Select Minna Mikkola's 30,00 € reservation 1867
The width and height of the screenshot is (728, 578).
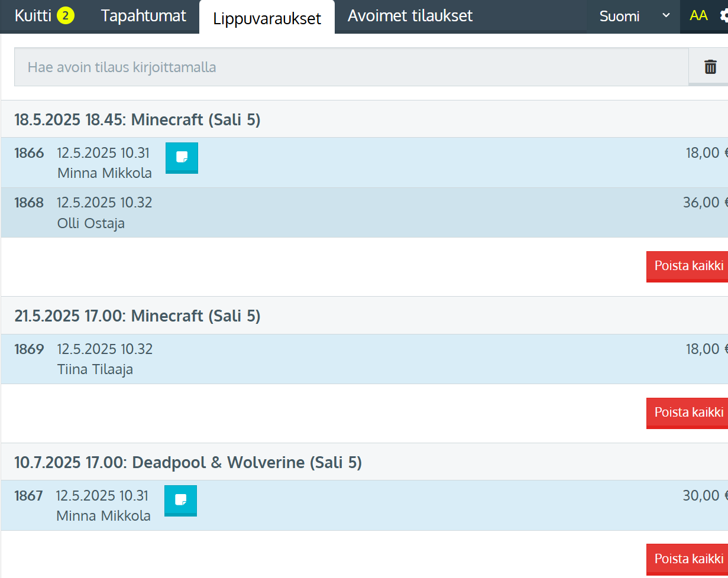(414, 505)
